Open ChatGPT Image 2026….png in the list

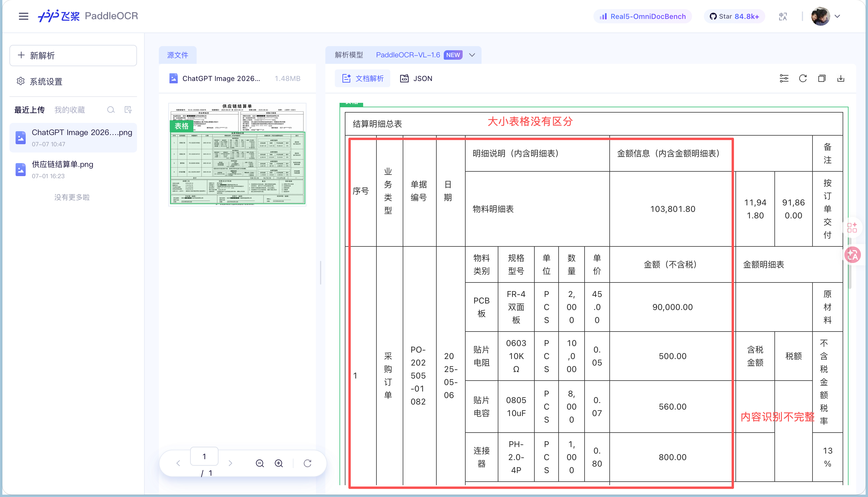coord(73,138)
